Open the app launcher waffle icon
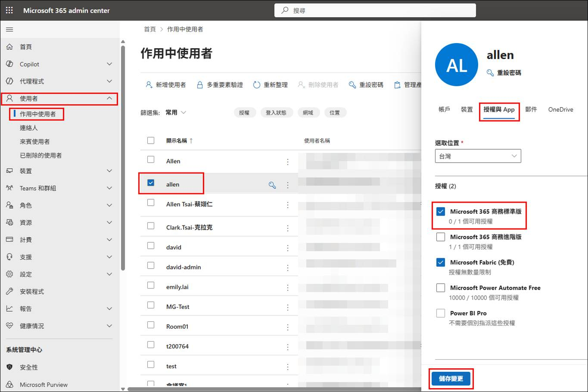This screenshot has height=392, width=588. point(9,10)
